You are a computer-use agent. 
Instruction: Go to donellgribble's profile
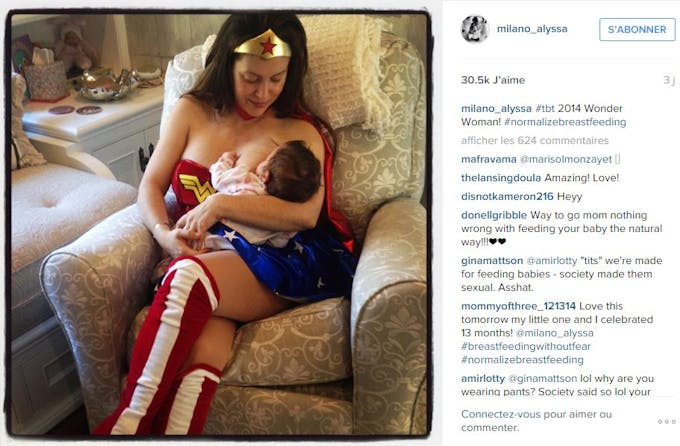tap(494, 215)
